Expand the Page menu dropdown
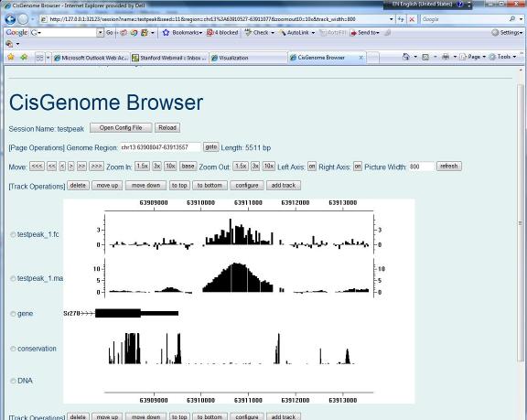527x420 pixels. [484, 57]
